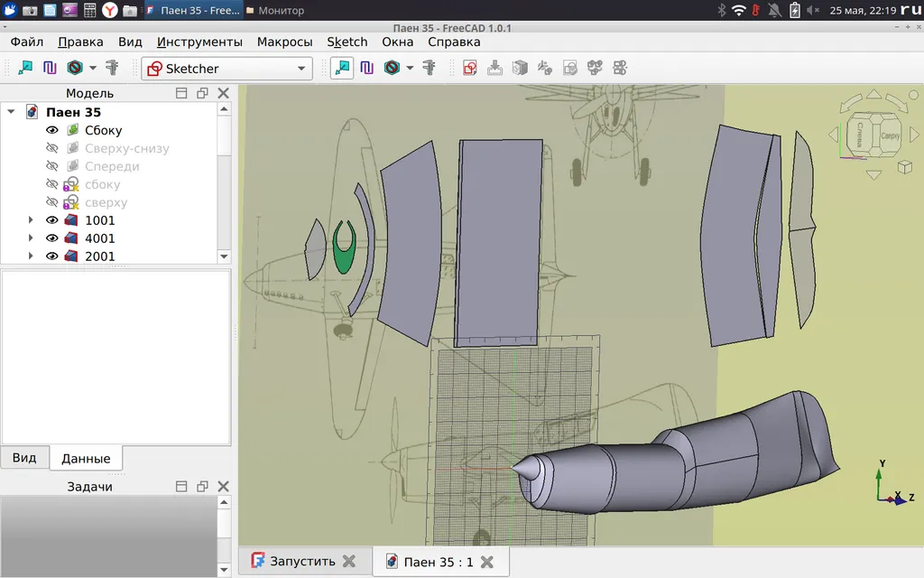Image resolution: width=924 pixels, height=578 pixels.
Task: Show the Сверху-снизу item via its eye icon
Action: point(52,148)
